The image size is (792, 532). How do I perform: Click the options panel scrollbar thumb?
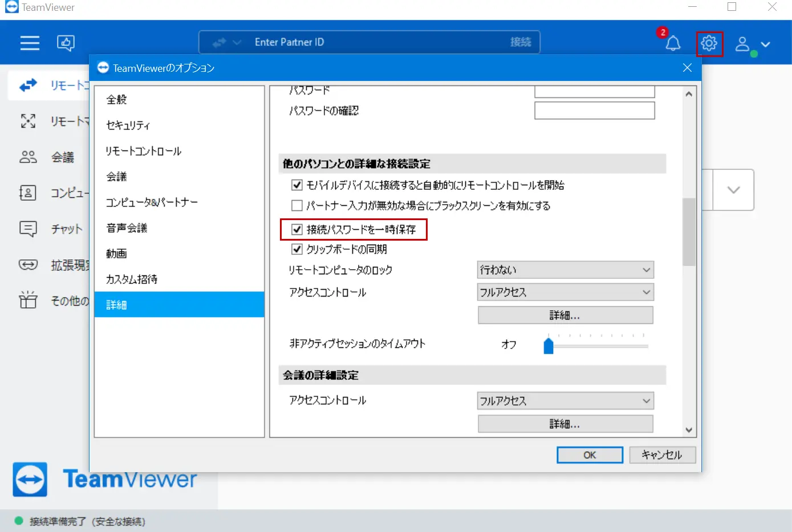coord(689,232)
